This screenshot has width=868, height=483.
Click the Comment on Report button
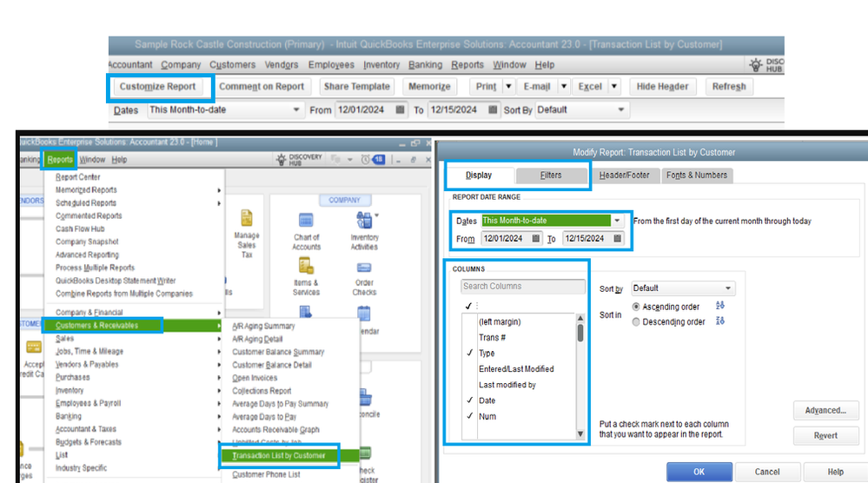click(x=262, y=86)
